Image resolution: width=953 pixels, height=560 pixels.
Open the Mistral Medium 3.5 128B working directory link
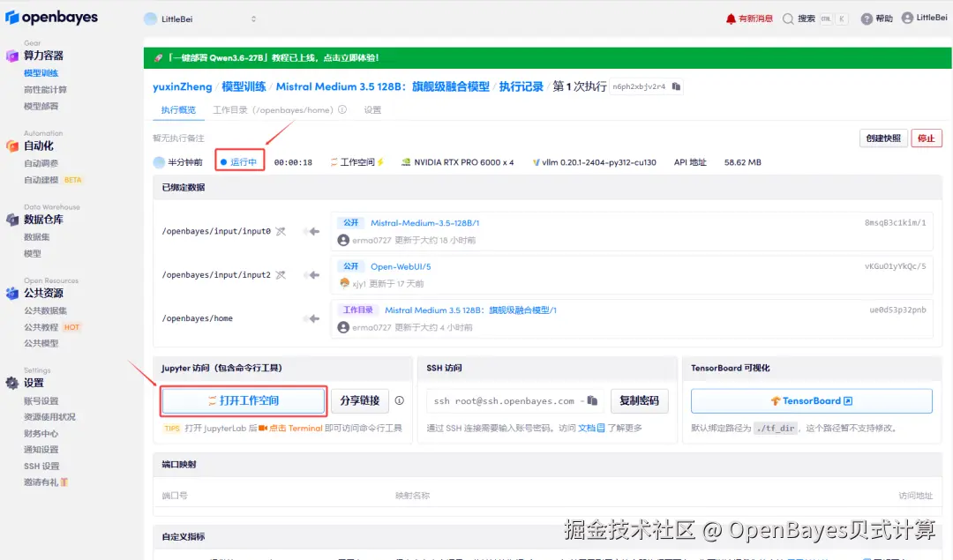[x=470, y=310]
